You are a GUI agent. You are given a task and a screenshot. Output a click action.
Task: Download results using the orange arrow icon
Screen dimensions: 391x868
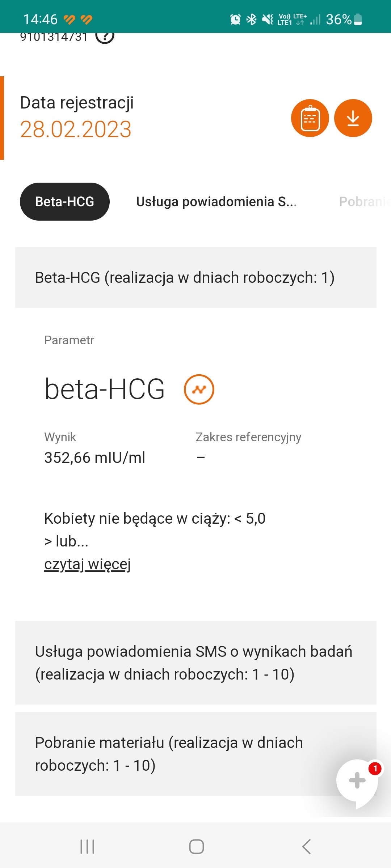(353, 118)
